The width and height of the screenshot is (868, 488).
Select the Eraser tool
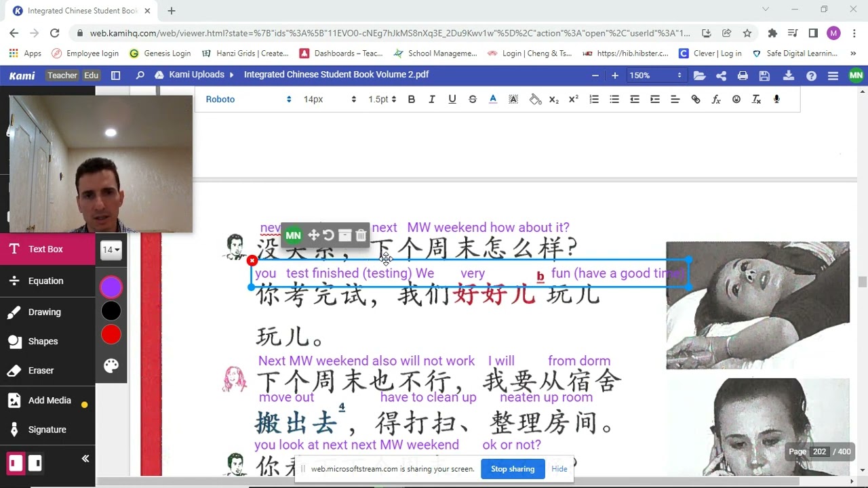pos(47,371)
